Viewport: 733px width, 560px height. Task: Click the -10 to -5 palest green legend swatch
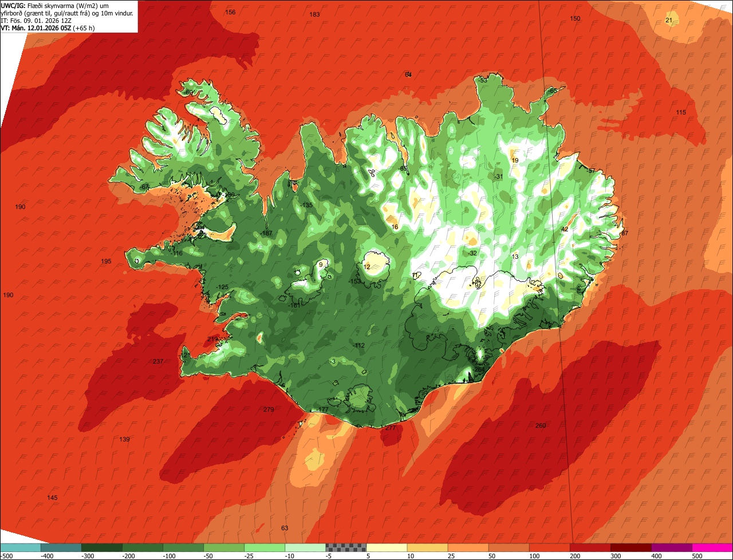click(305, 547)
